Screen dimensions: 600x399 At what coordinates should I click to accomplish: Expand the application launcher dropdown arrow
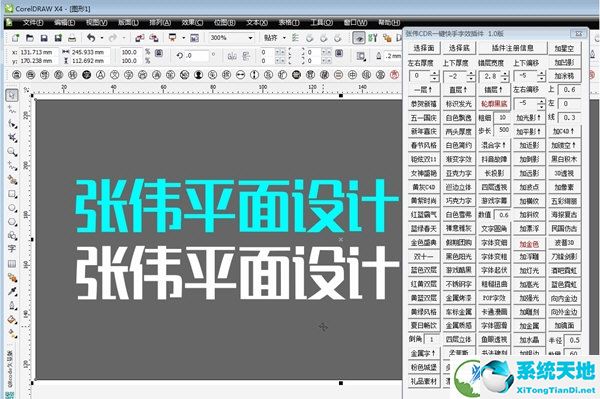click(x=183, y=38)
